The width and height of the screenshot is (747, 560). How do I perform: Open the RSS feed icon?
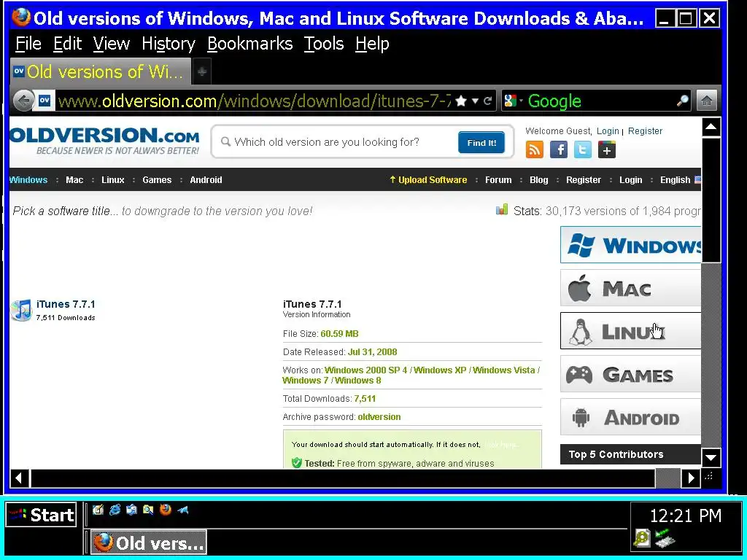(x=535, y=149)
